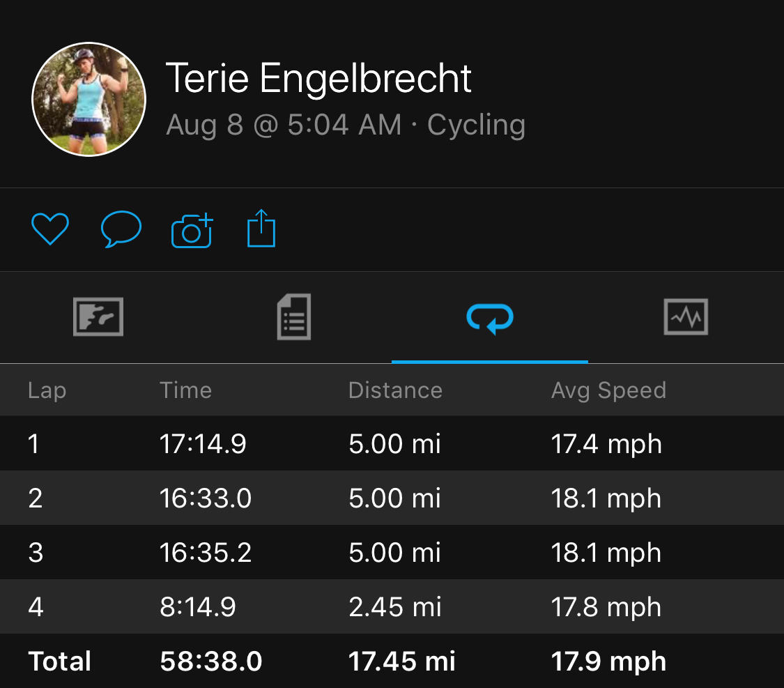The width and height of the screenshot is (784, 688).
Task: Select lap 4 row showing 2.45 mi
Action: point(392,607)
